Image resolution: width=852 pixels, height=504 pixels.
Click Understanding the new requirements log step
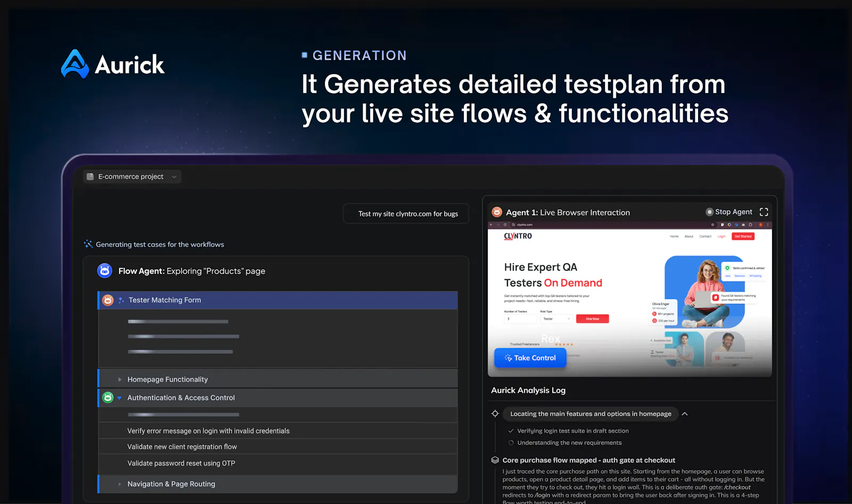tap(569, 443)
